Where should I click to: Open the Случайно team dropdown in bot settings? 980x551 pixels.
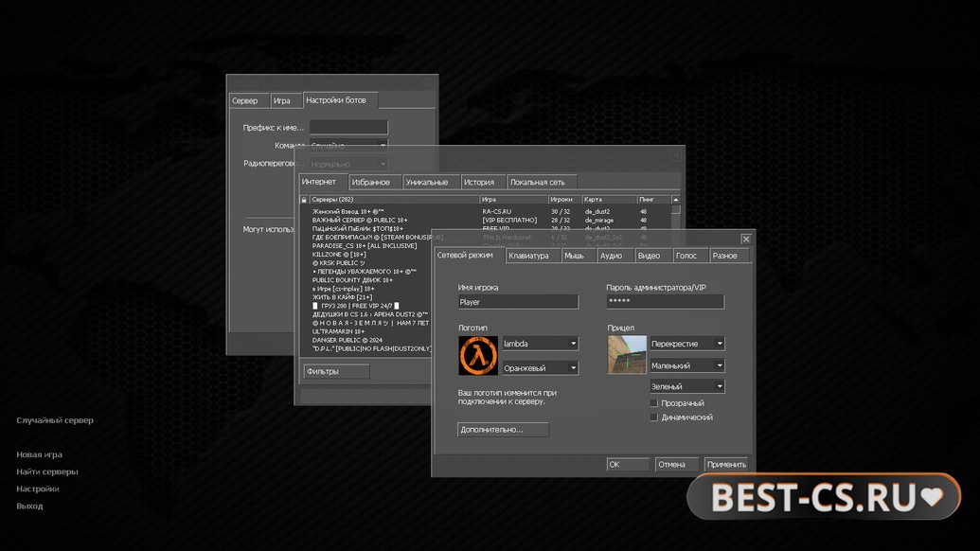click(x=348, y=146)
